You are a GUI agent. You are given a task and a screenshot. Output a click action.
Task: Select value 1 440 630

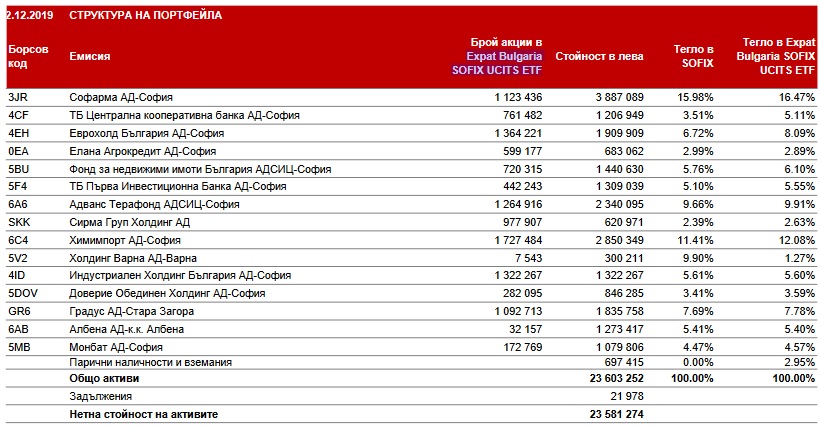[x=619, y=169]
